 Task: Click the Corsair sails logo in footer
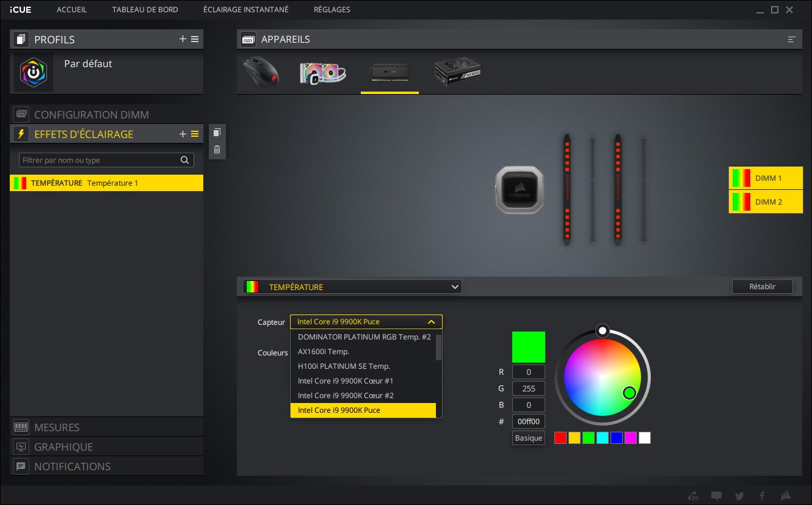[786, 496]
